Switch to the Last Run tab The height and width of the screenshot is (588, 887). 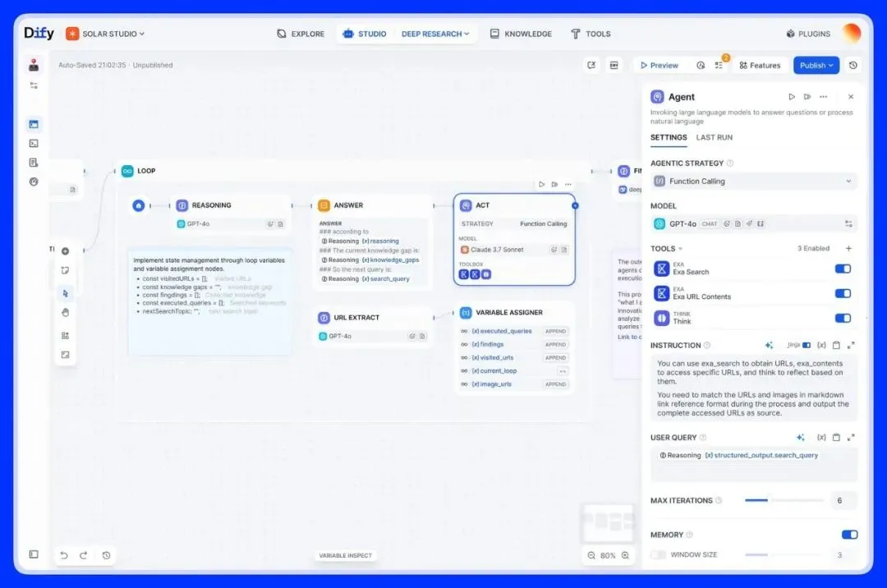pos(714,137)
